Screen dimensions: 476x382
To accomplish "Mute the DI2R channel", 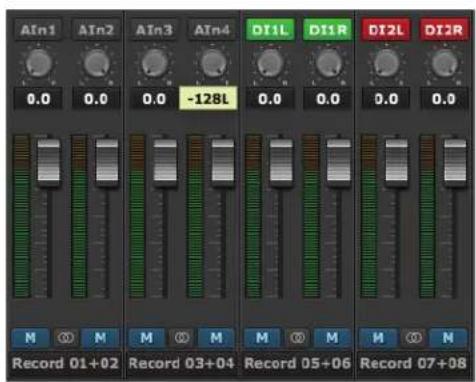I will [x=448, y=338].
